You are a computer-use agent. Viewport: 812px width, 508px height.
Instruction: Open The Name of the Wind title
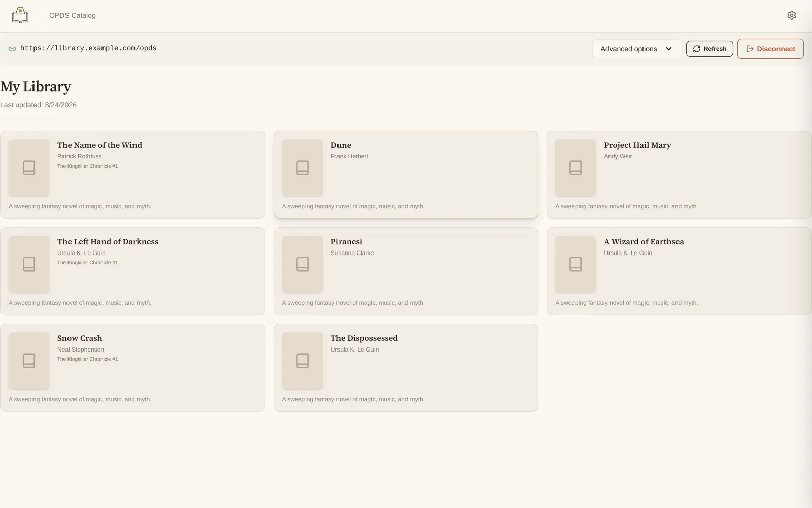pyautogui.click(x=99, y=145)
